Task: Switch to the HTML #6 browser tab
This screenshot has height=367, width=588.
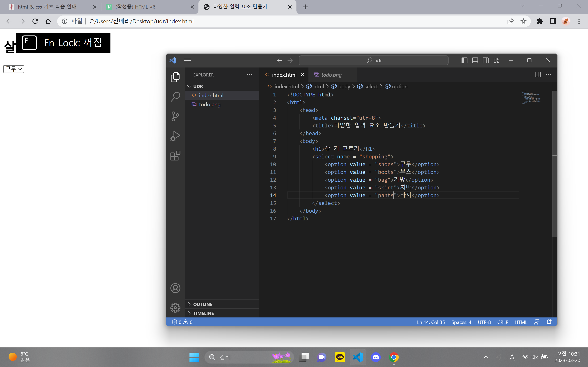Action: 135,7
